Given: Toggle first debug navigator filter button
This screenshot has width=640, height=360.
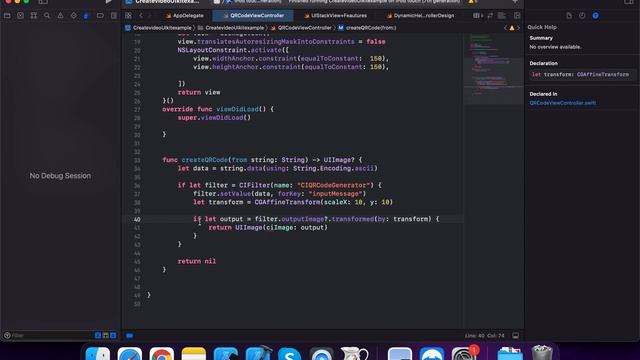Looking at the screenshot, I should tap(98, 336).
